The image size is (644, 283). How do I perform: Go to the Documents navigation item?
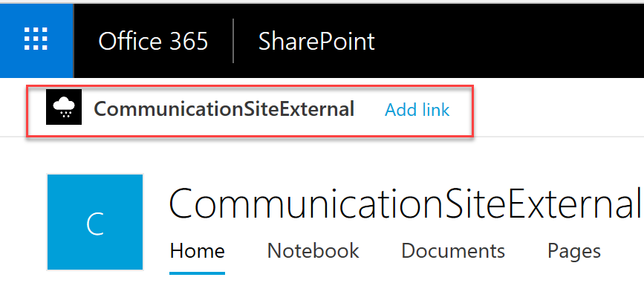[453, 250]
